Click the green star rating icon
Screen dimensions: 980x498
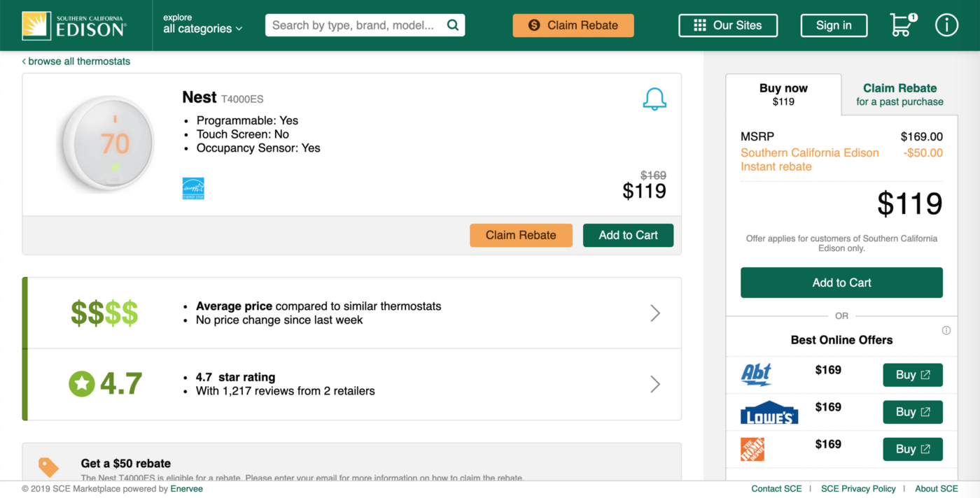point(81,383)
